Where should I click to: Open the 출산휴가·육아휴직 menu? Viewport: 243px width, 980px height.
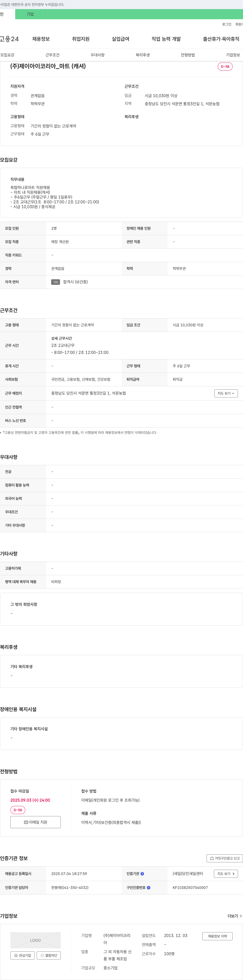coord(221,39)
